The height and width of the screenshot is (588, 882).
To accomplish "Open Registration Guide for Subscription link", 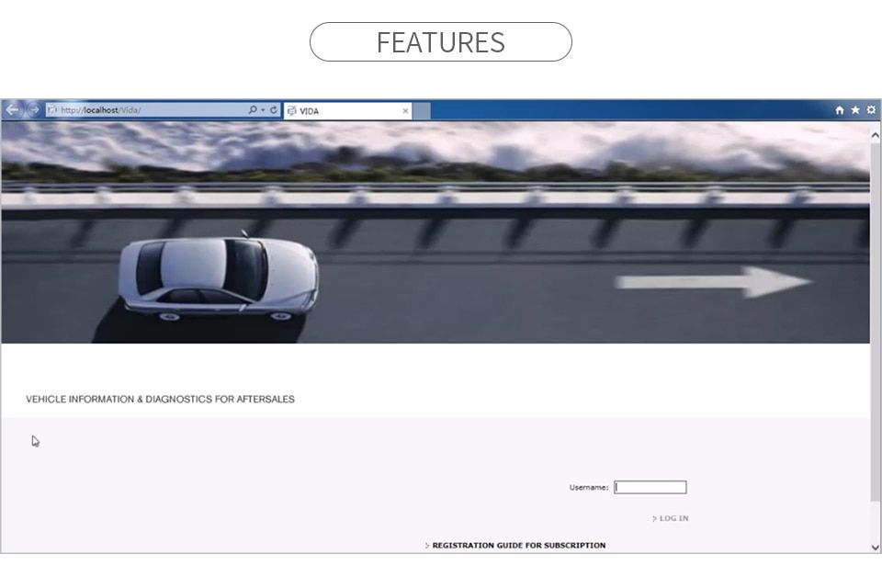I will pyautogui.click(x=518, y=546).
